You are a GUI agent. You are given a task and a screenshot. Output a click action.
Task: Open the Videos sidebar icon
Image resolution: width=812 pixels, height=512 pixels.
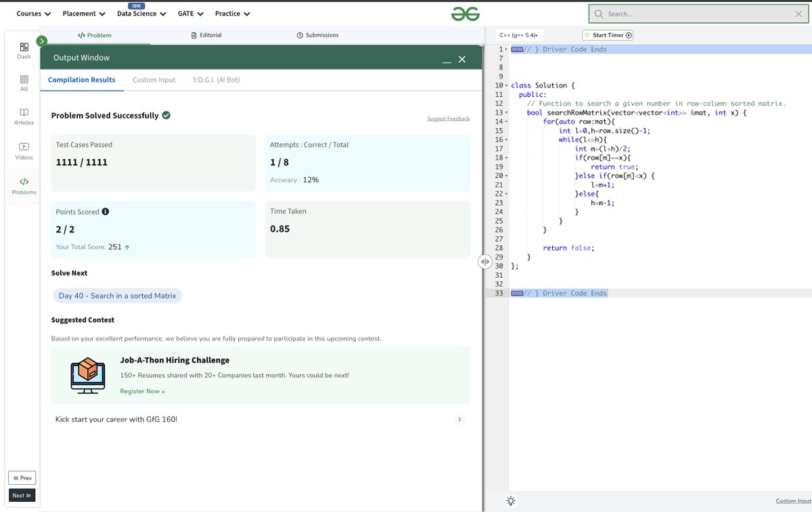pyautogui.click(x=24, y=151)
